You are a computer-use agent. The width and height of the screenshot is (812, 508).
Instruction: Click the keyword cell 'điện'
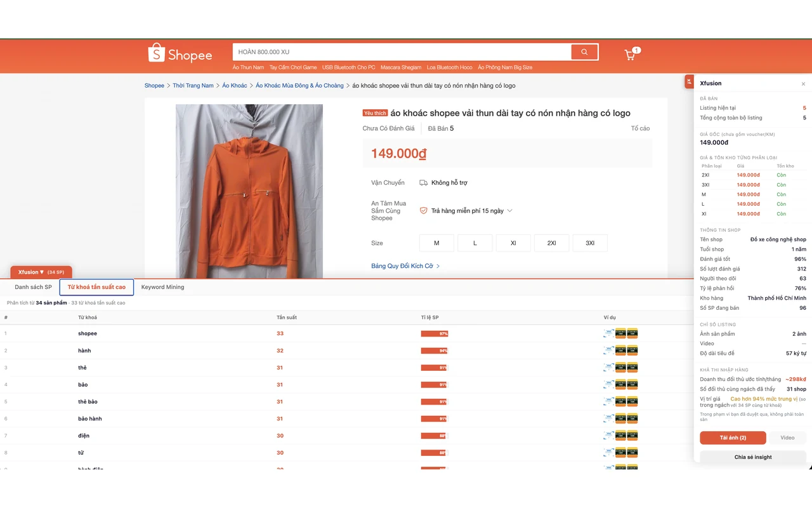[84, 436]
